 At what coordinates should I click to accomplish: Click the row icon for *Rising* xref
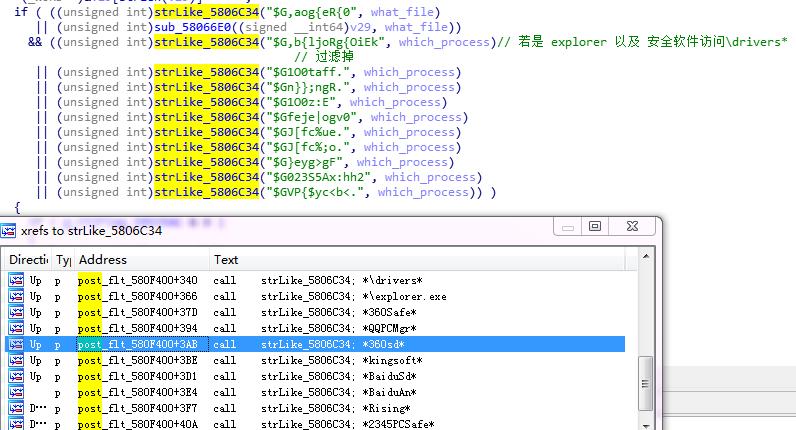click(16, 409)
